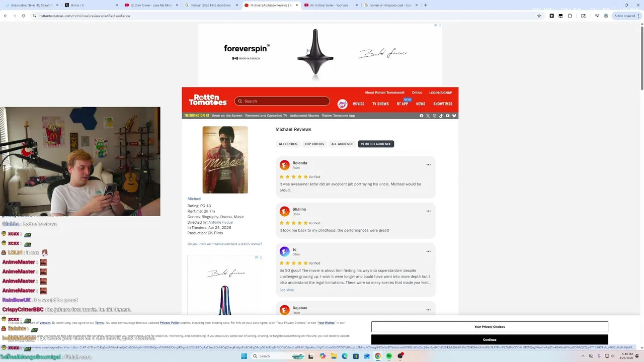
Task: Open a new browser tab
Action: pos(426,5)
